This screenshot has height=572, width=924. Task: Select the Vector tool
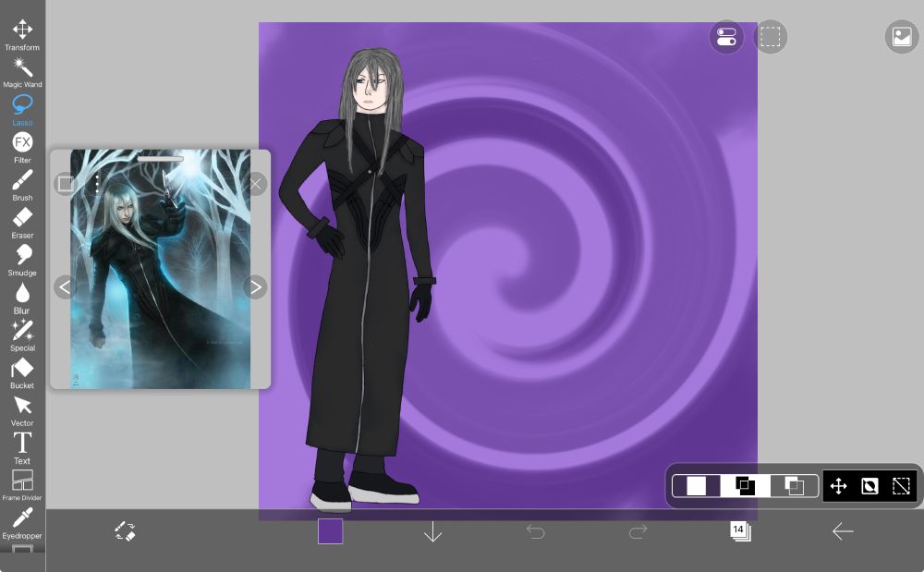coord(22,411)
